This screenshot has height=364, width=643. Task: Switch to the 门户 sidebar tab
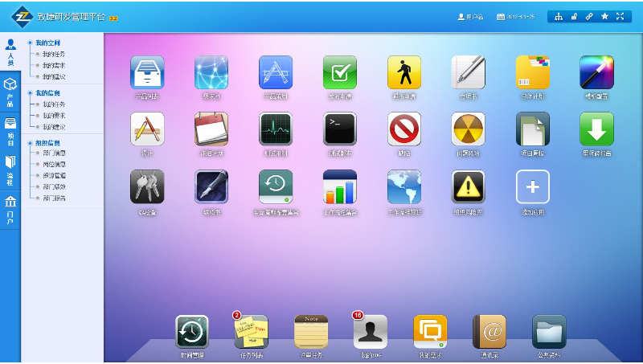coord(10,210)
